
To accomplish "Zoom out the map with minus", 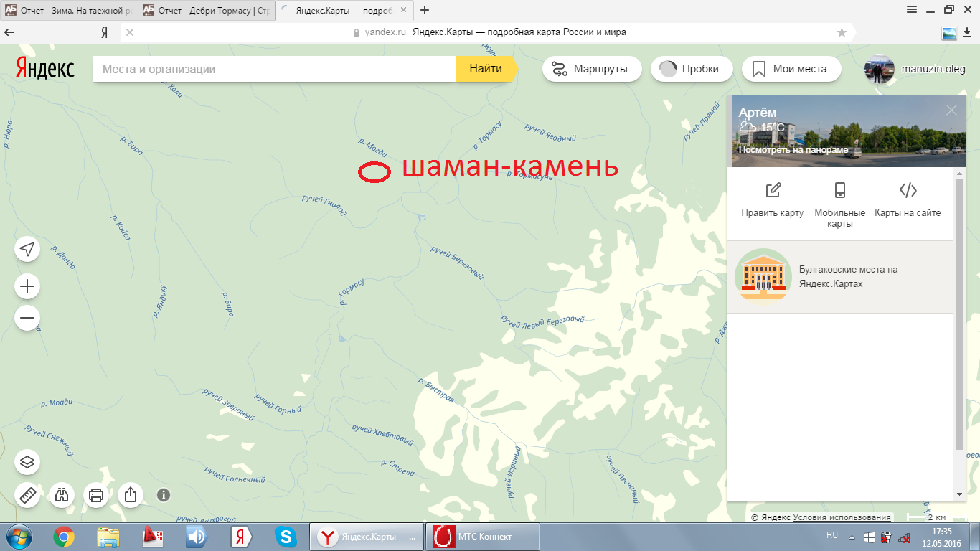I will pyautogui.click(x=27, y=317).
